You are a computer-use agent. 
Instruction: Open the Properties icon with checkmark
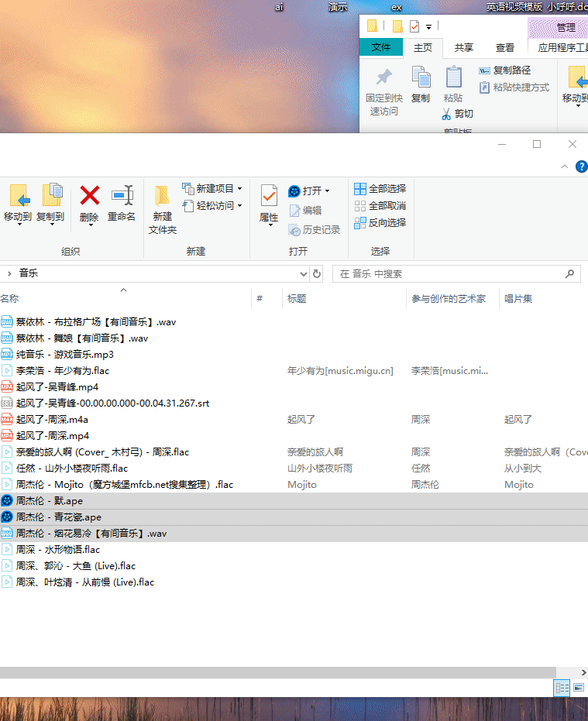[x=269, y=195]
